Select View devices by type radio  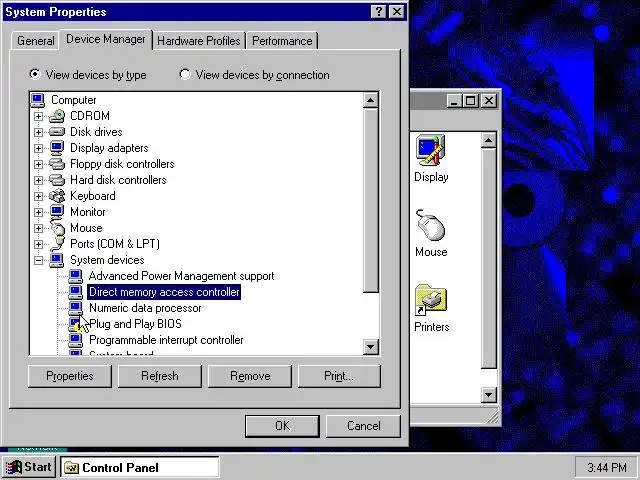(35, 74)
